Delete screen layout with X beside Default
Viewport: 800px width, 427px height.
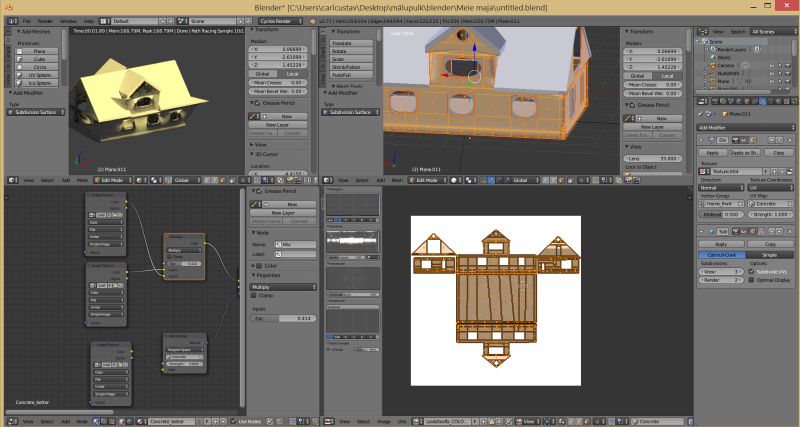point(170,21)
